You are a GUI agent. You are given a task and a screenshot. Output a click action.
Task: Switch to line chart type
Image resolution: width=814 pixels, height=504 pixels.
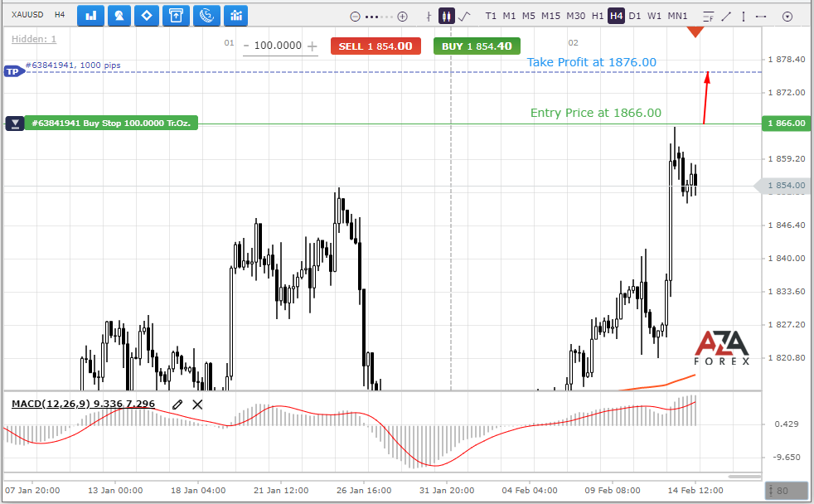465,16
